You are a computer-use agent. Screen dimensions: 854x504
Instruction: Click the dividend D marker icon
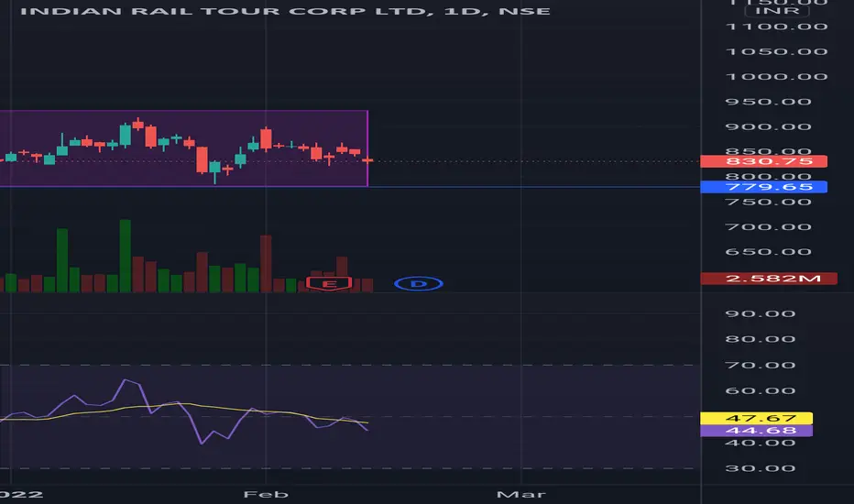tap(418, 283)
